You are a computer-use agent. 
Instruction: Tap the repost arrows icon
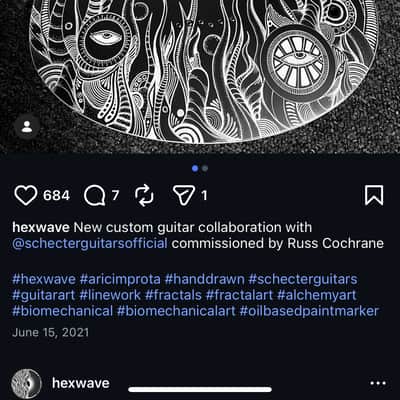[x=145, y=196]
